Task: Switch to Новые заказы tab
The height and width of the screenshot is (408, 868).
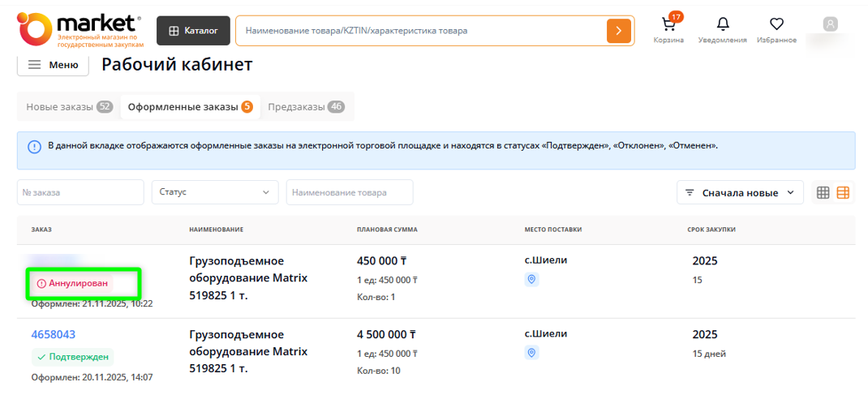Action: coord(68,107)
